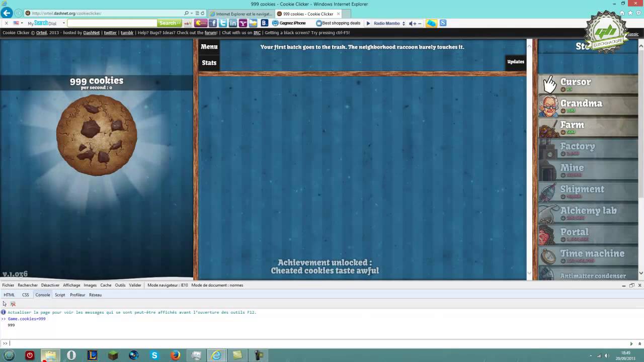Image resolution: width=644 pixels, height=362 pixels.
Task: Open the Images menu
Action: (90, 285)
